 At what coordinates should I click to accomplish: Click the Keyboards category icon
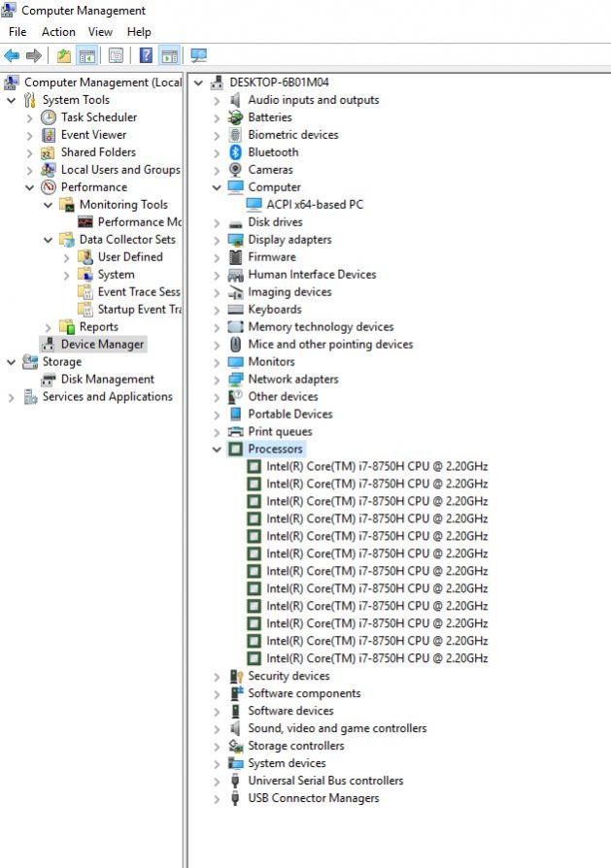tap(235, 310)
